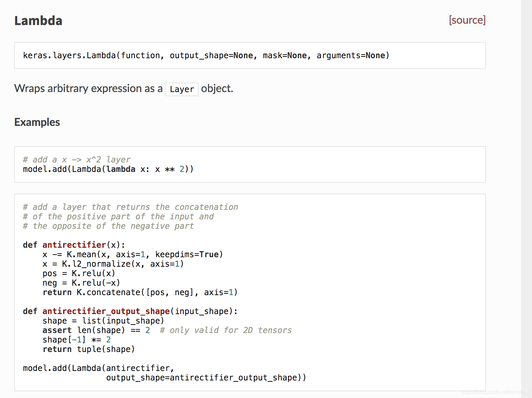Click the 'pos = K.relu(x)' line
This screenshot has height=398, width=532.
(x=79, y=273)
